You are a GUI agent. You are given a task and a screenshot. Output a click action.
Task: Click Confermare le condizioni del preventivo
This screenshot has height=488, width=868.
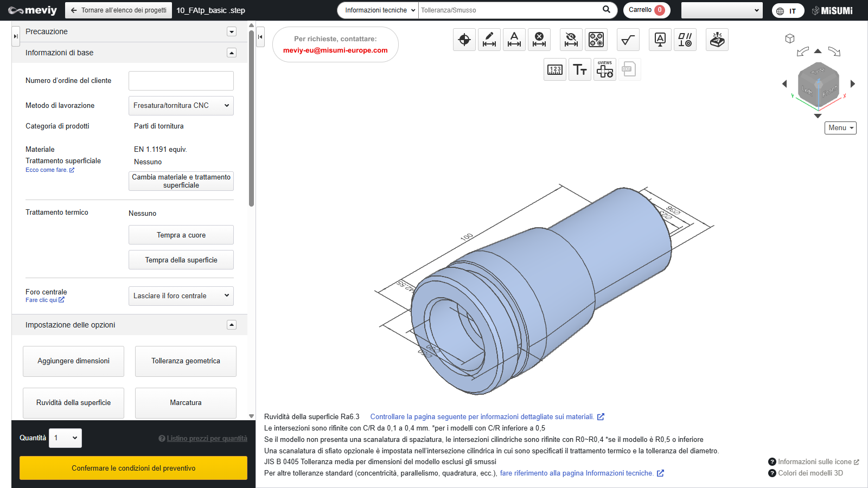[x=133, y=468]
